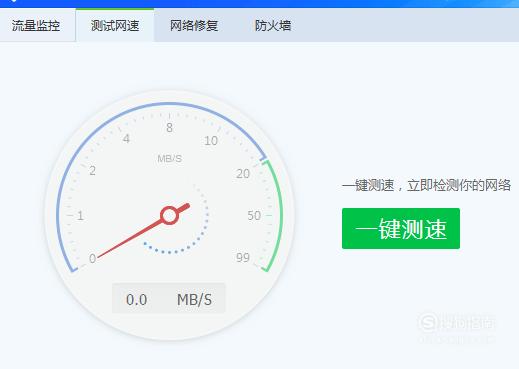Open the 网络修复 tab
The width and height of the screenshot is (519, 369).
tap(194, 25)
